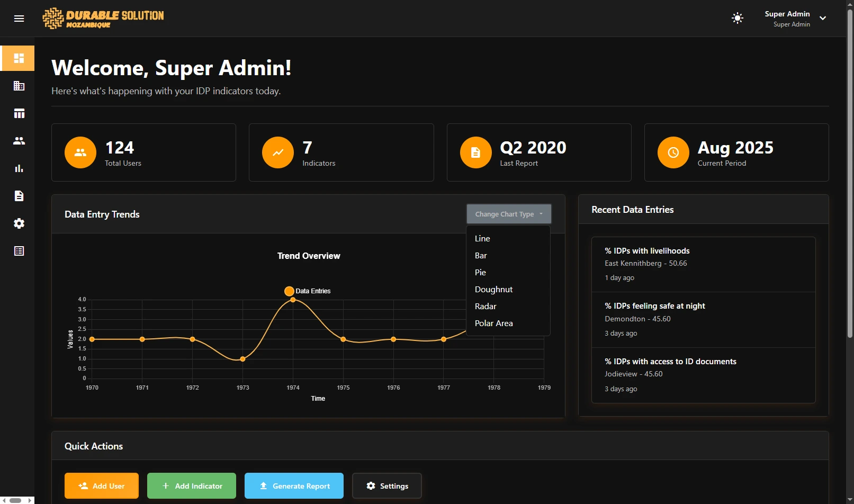Open the organizations building icon in sidebar

pos(19,86)
